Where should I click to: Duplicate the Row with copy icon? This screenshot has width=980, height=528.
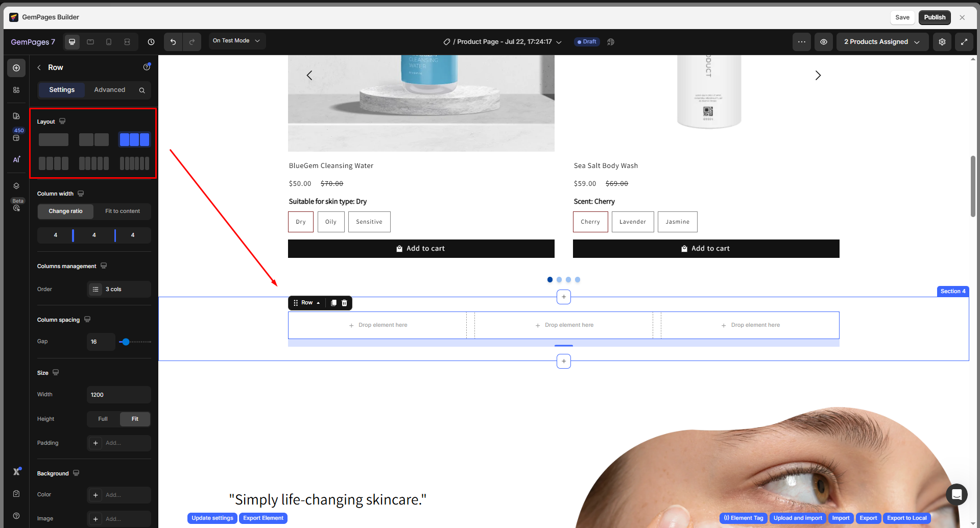tap(333, 303)
